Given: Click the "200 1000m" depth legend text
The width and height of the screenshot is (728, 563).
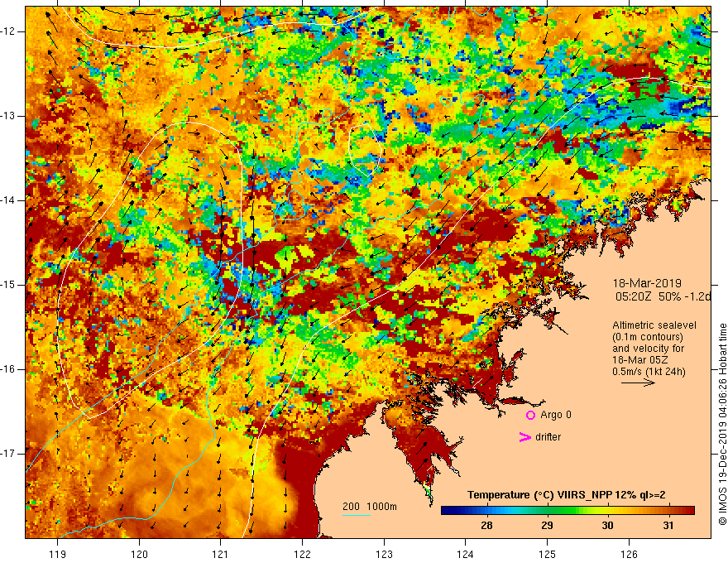Looking at the screenshot, I should [370, 507].
